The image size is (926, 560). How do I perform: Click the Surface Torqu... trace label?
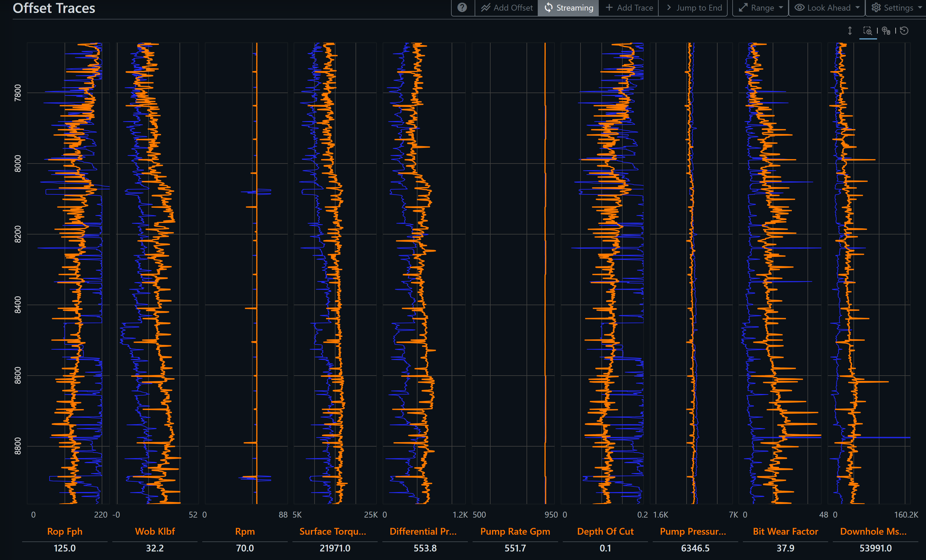(x=333, y=531)
